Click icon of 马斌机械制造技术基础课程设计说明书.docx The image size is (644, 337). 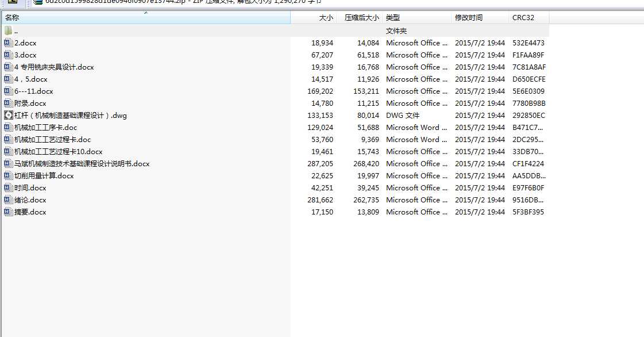[8, 163]
